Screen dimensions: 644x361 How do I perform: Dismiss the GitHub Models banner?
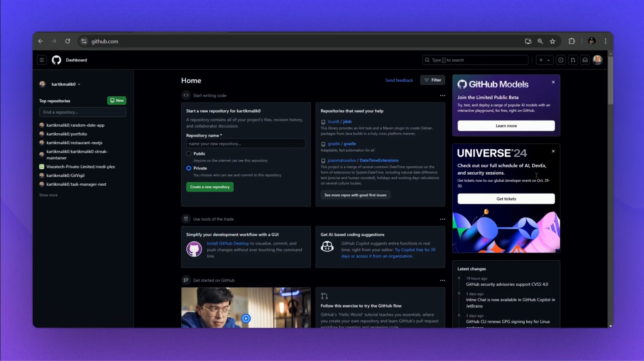coord(553,82)
